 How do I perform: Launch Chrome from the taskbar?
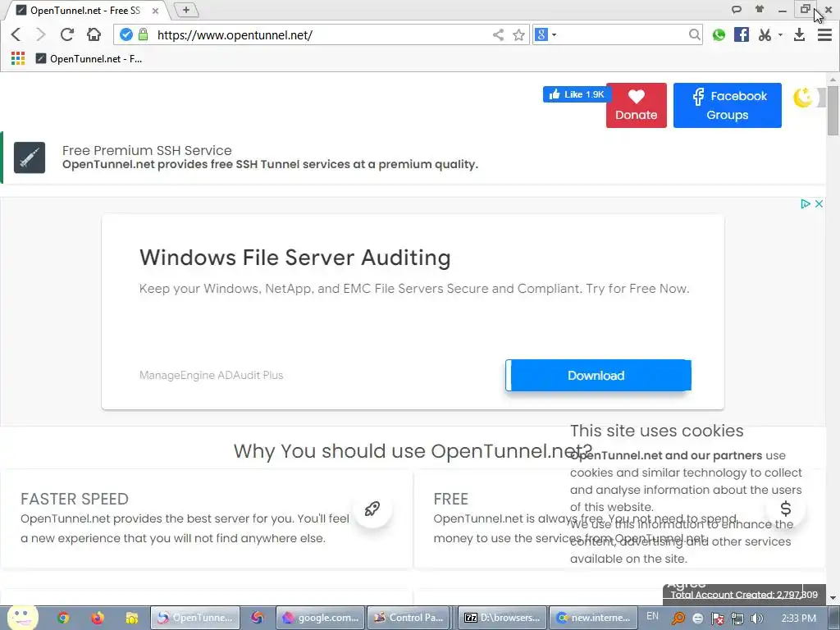coord(63,618)
